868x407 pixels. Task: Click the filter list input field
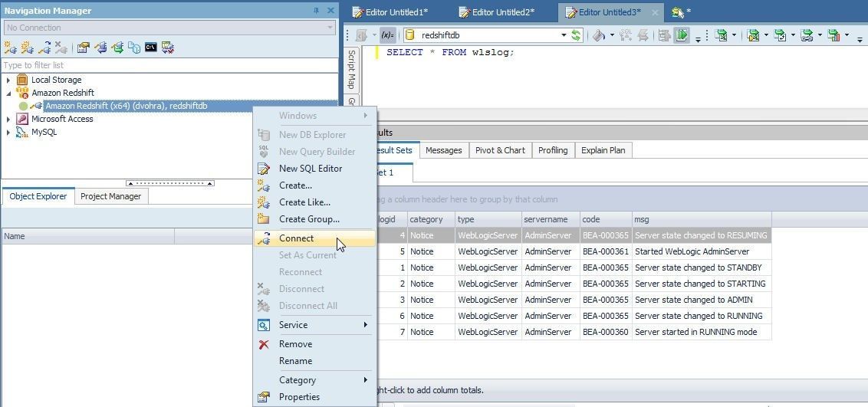[169, 65]
